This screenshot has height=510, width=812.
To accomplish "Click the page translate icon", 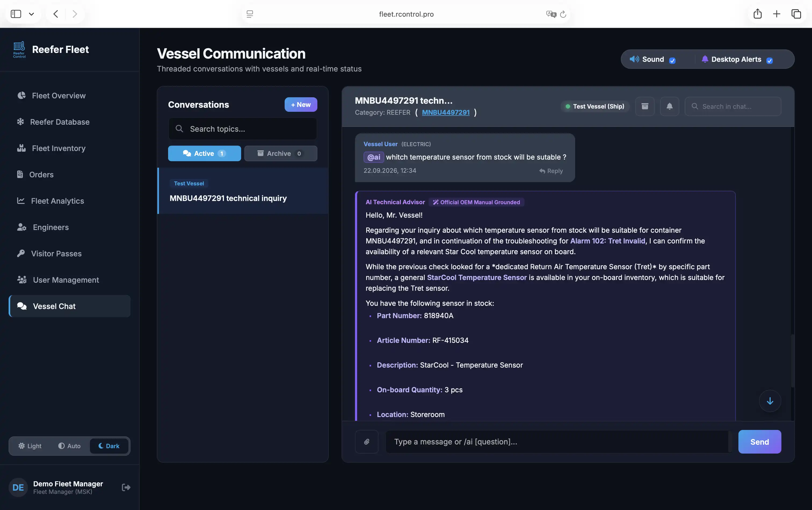I will (x=551, y=14).
